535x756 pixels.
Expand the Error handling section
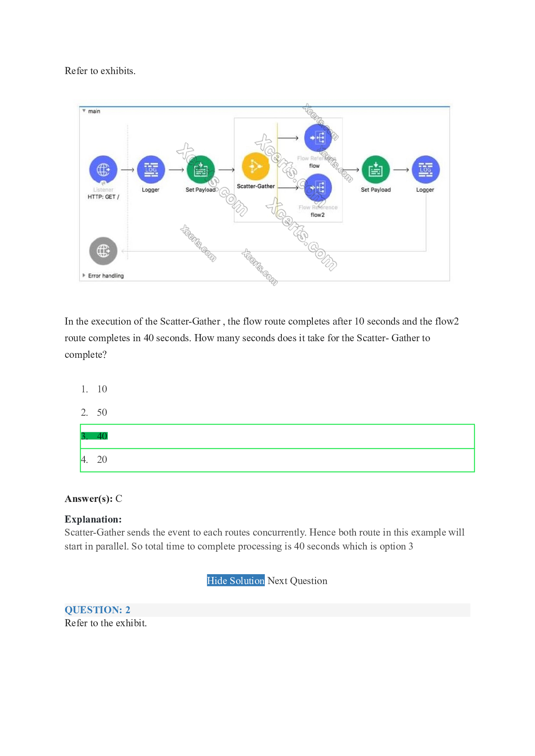(x=84, y=275)
